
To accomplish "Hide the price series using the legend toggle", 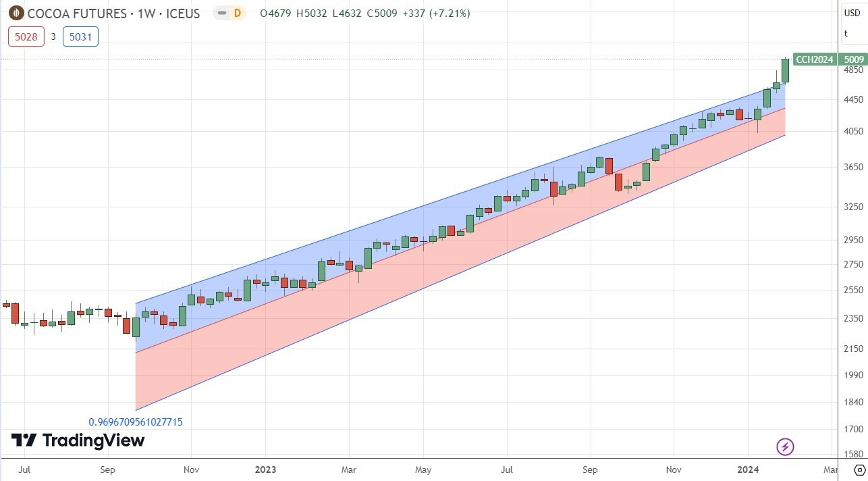I will tap(223, 13).
